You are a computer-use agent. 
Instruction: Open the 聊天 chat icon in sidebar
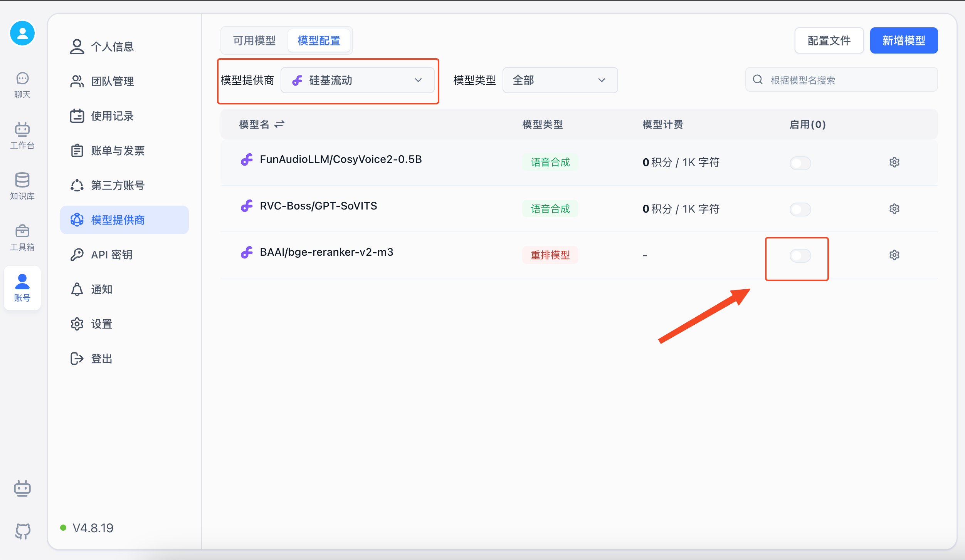pos(22,85)
